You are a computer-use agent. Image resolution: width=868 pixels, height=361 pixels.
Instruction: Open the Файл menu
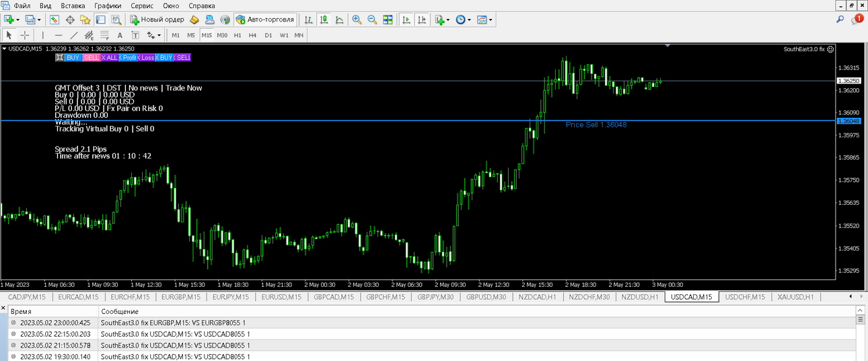tap(22, 5)
